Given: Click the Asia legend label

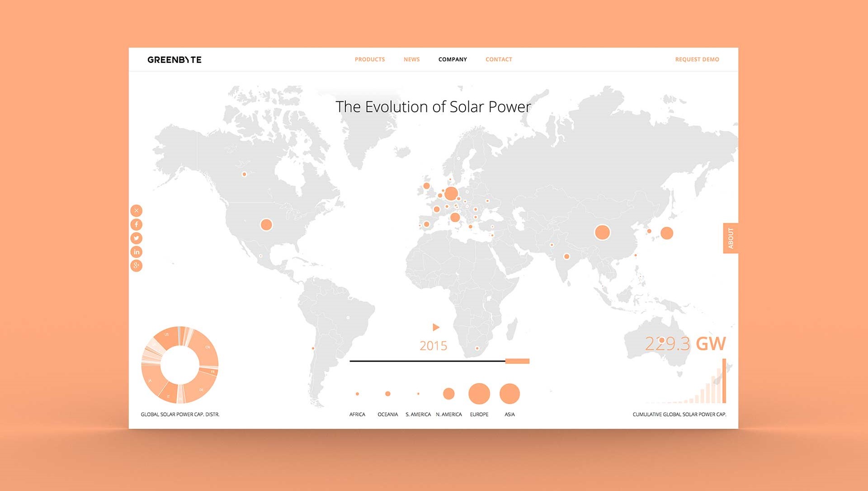Looking at the screenshot, I should click(x=509, y=415).
